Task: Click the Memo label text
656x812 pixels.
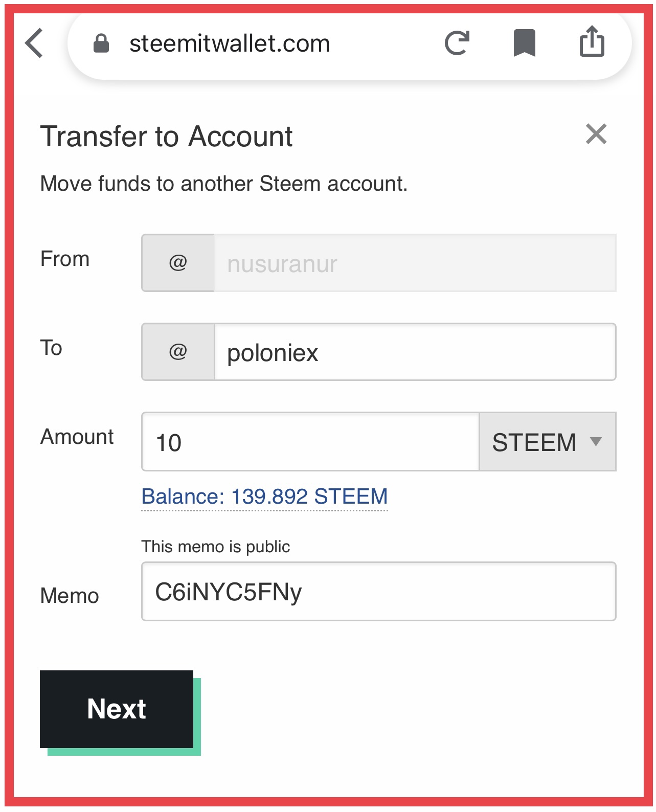Action: [70, 596]
